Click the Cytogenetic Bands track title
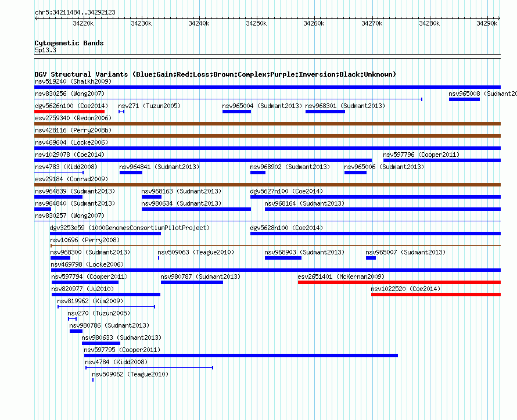Image resolution: width=517 pixels, height=420 pixels. pos(69,43)
